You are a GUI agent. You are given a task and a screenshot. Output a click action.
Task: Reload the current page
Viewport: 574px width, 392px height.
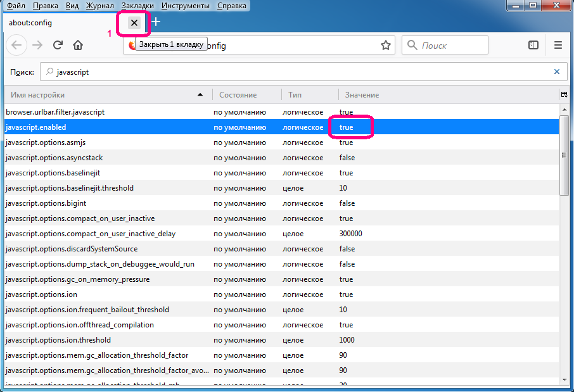click(x=58, y=45)
